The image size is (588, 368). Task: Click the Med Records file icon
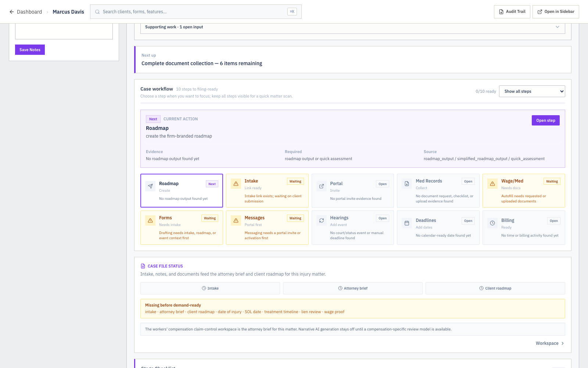(407, 184)
